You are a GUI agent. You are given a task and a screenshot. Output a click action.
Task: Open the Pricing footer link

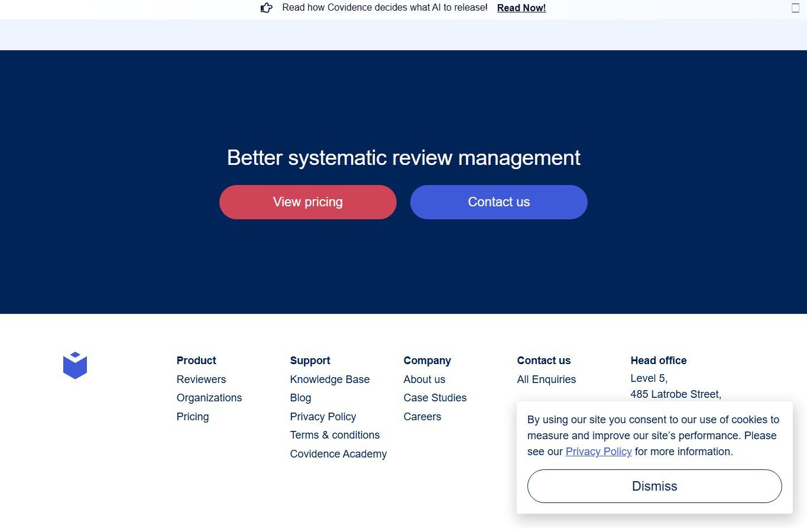[x=193, y=417]
